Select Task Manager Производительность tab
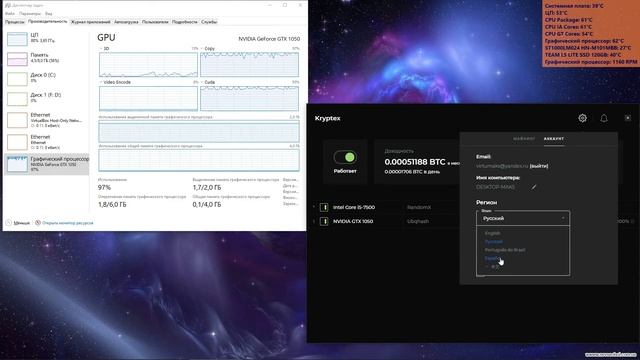The image size is (640, 360). click(47, 22)
